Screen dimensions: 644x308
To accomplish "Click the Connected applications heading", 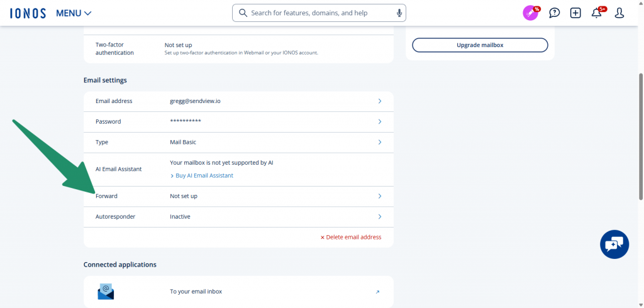I will (120, 265).
